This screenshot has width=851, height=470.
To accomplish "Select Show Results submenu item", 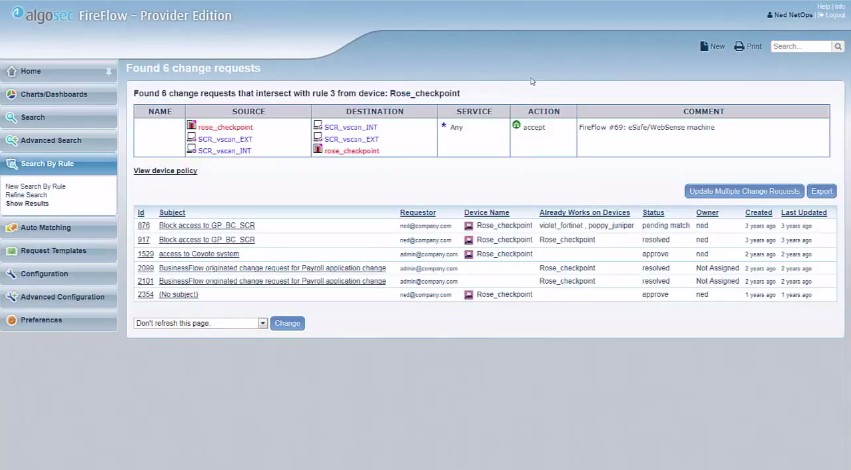I will [27, 204].
